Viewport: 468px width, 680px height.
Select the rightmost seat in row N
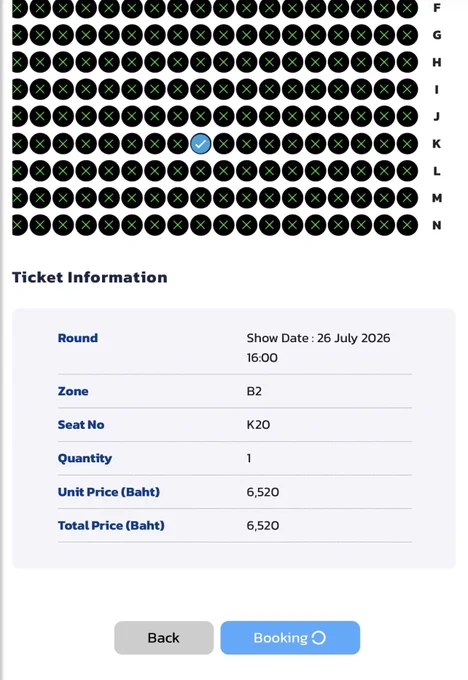click(407, 225)
